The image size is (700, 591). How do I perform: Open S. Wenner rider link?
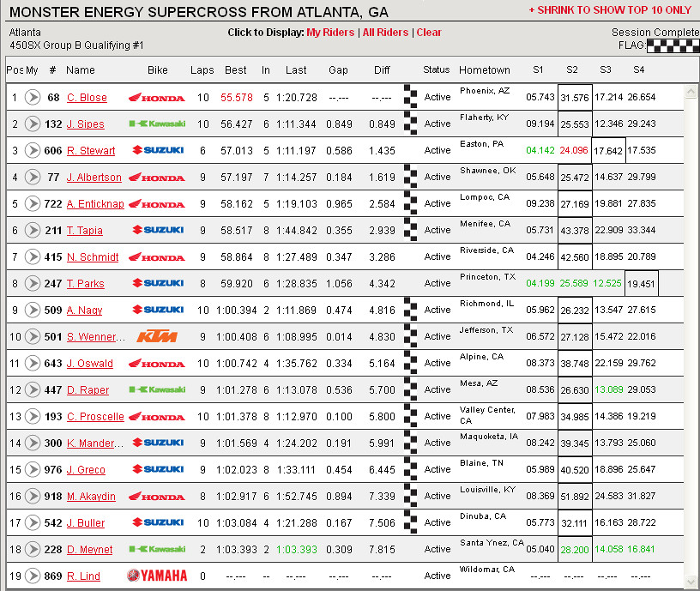tap(95, 336)
